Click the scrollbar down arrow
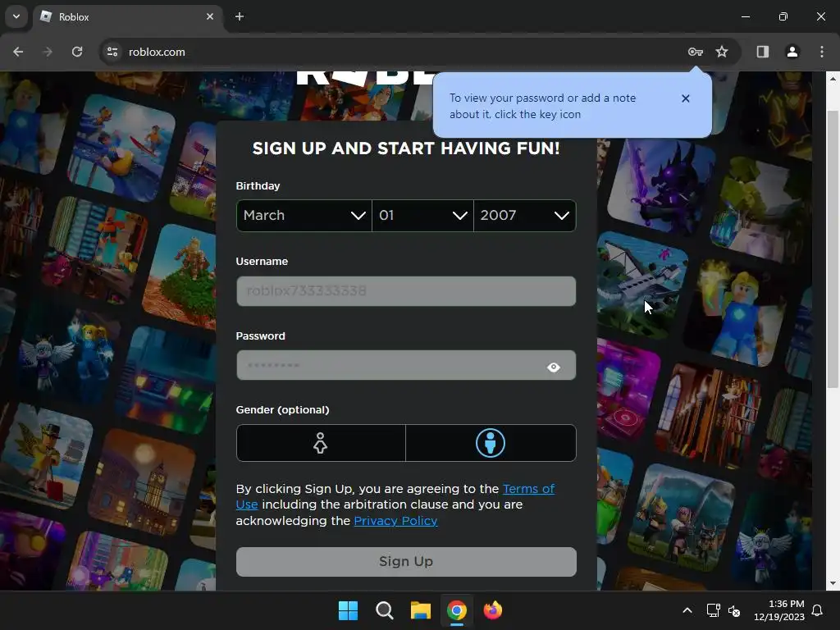This screenshot has width=840, height=630. 833,583
